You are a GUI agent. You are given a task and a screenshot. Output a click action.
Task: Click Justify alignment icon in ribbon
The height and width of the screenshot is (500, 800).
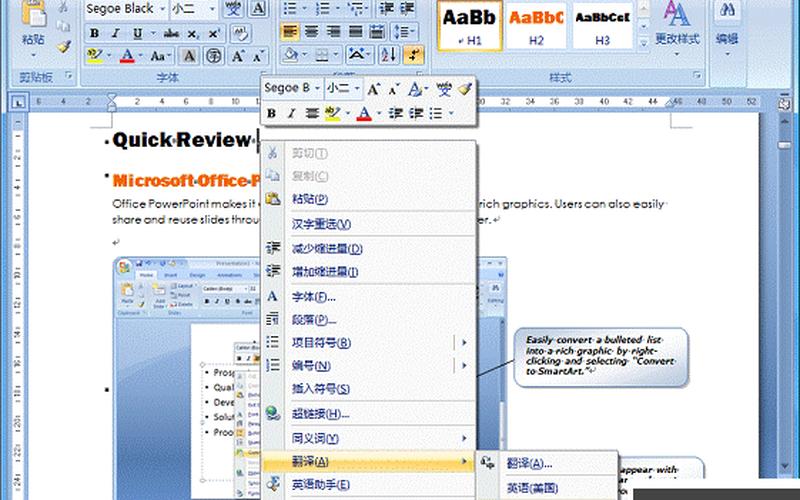[355, 32]
